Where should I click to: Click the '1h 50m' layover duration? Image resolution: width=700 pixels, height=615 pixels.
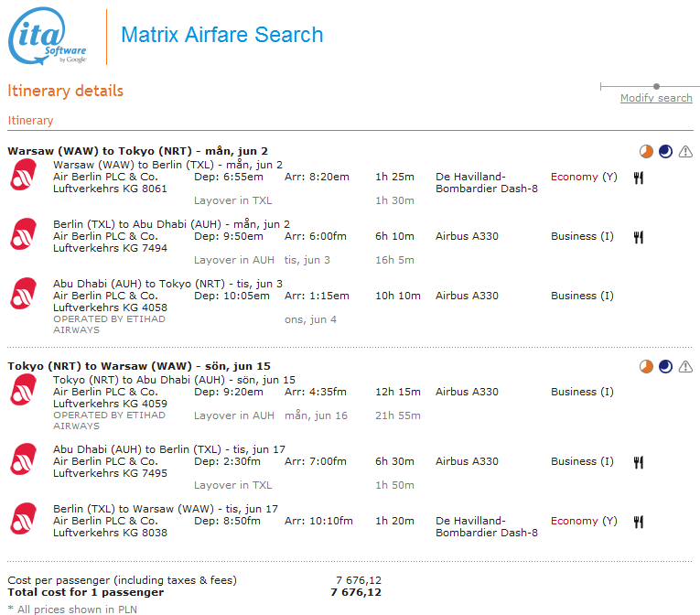pos(394,485)
